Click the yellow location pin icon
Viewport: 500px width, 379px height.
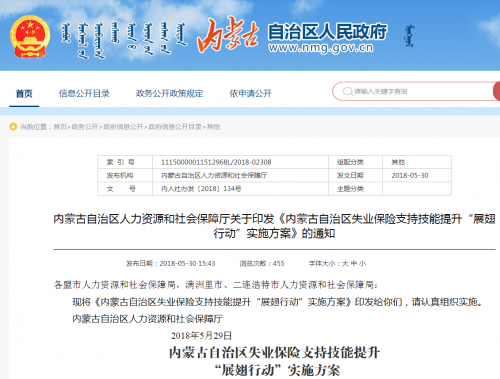[x=13, y=127]
